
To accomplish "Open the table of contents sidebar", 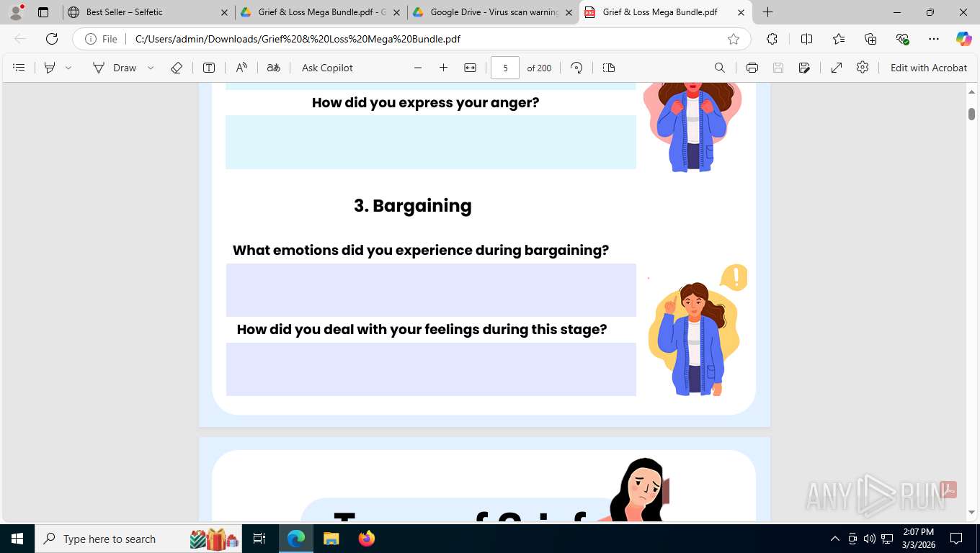I will 19,68.
